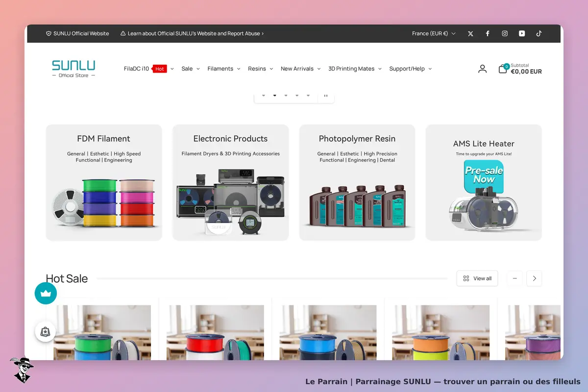Click View all in Hot Sale

click(x=477, y=278)
